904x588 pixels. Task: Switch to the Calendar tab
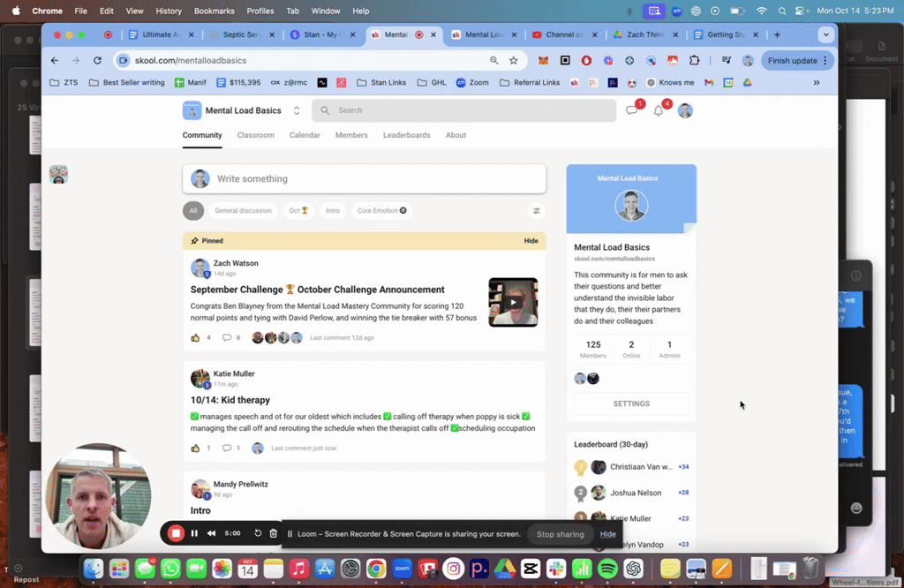305,135
